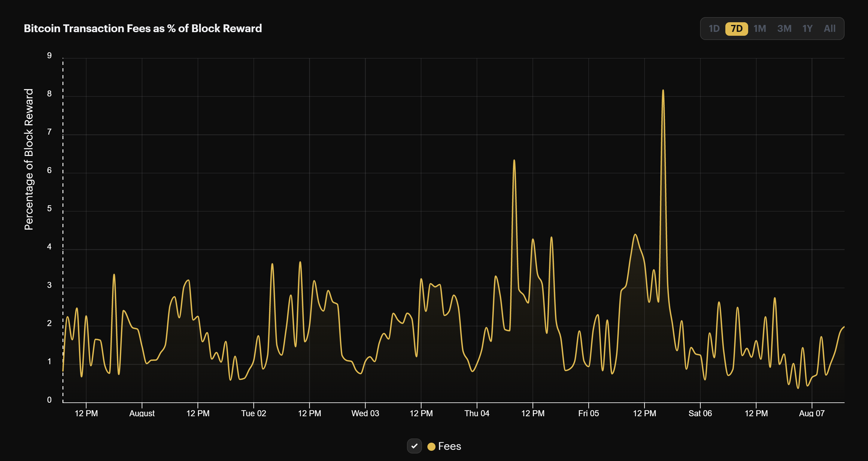Click the chart title text
This screenshot has height=461, width=868.
click(x=143, y=28)
